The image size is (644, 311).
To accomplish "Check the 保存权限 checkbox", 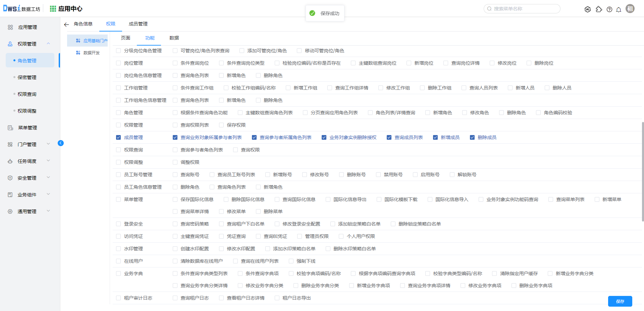I will (x=221, y=125).
